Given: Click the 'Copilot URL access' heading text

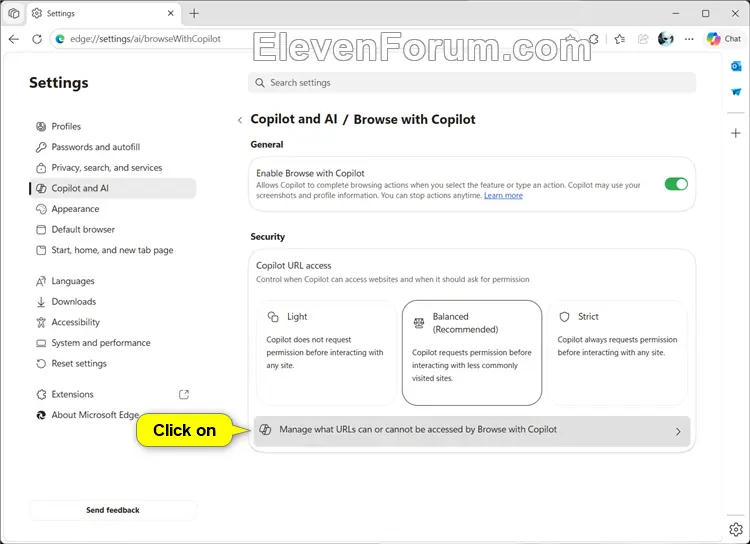Looking at the screenshot, I should [293, 266].
